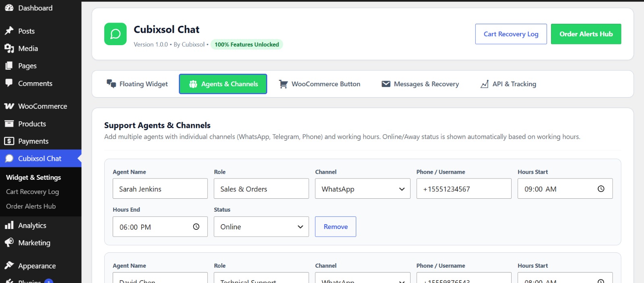Switch to the Floating Widget tab
This screenshot has height=283, width=644.
(x=137, y=84)
